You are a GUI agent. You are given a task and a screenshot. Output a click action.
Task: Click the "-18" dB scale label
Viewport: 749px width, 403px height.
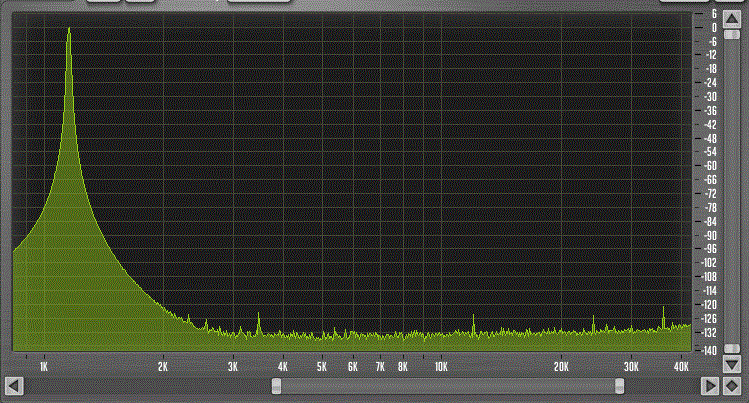pyautogui.click(x=711, y=69)
